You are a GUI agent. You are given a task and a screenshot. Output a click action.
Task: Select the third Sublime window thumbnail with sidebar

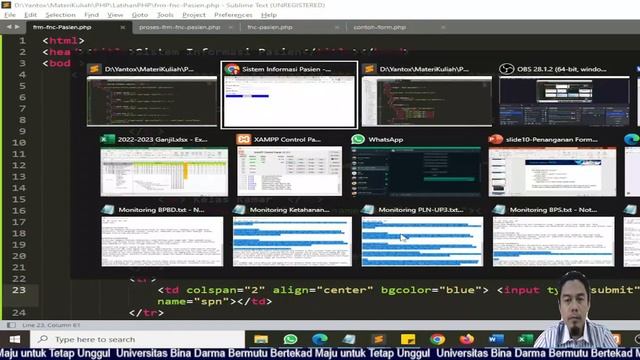point(427,101)
